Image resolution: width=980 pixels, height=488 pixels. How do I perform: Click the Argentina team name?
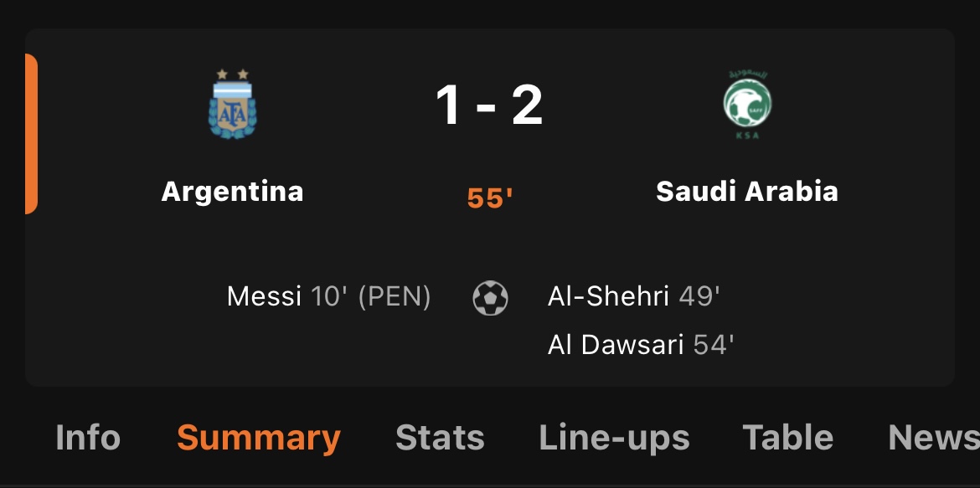(233, 191)
